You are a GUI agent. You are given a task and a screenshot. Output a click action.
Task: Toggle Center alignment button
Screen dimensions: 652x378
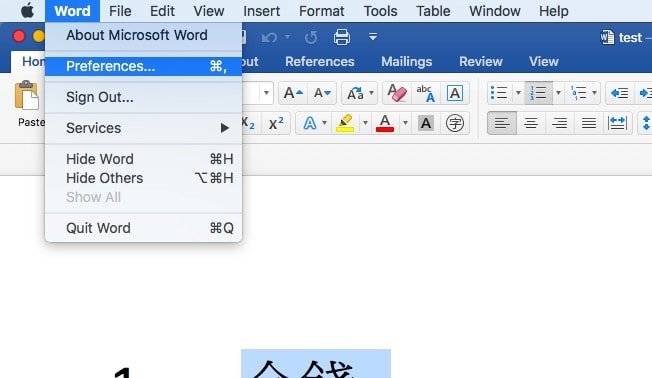click(531, 123)
